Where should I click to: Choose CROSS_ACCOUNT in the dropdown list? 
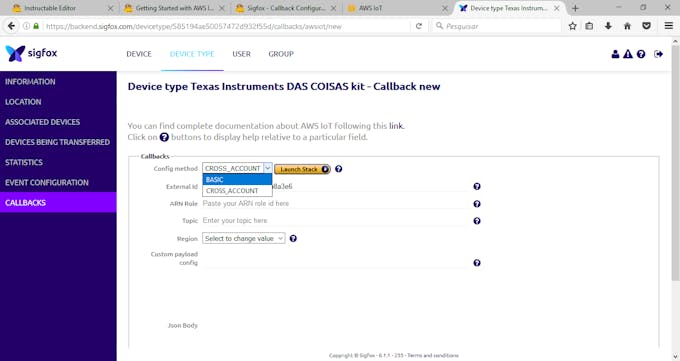click(237, 191)
